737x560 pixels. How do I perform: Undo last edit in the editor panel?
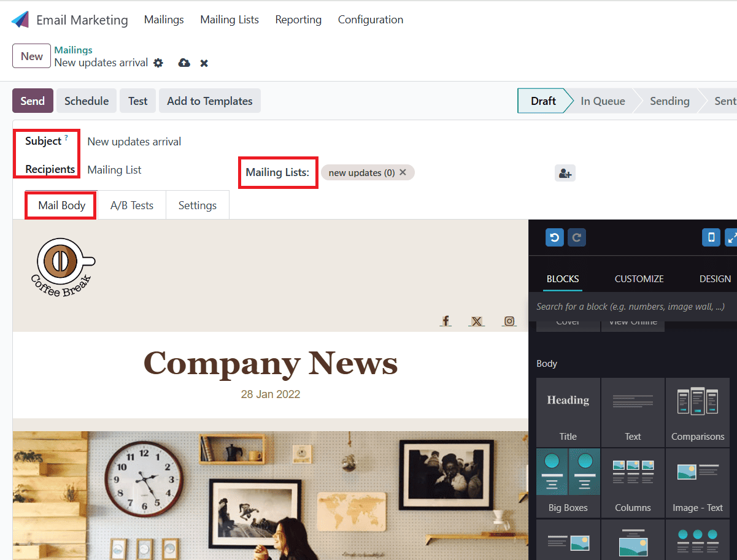pyautogui.click(x=555, y=237)
